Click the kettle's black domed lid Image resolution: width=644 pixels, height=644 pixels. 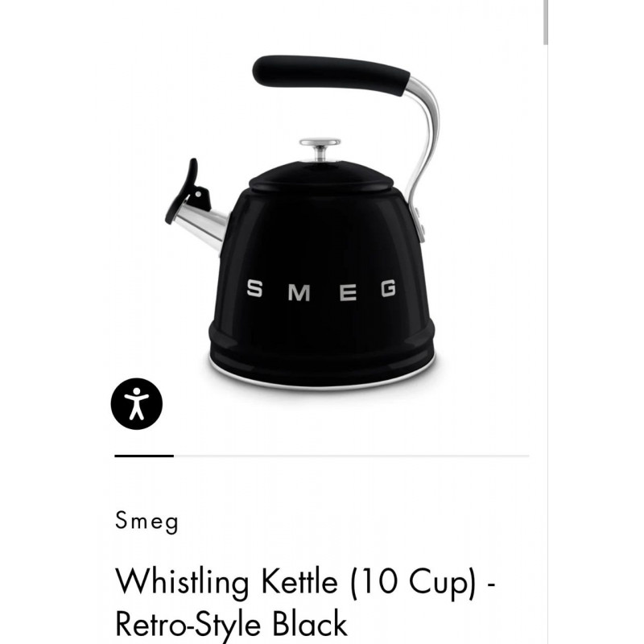321,177
